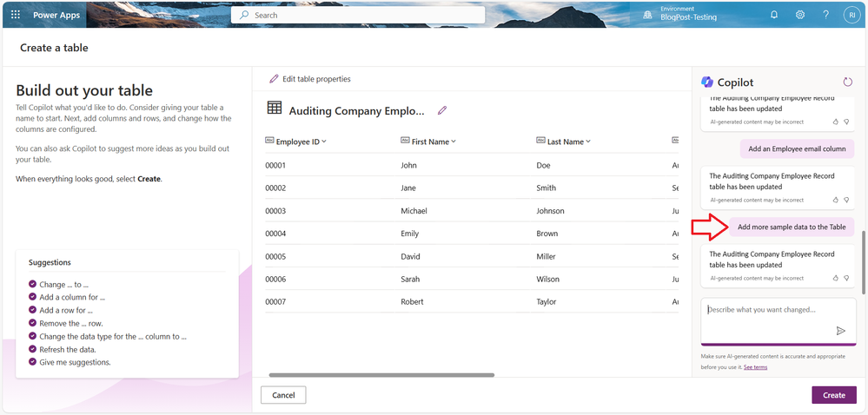Select 'Change the data type for the ... column' suggestion
Viewport: 868px width, 415px height.
[x=108, y=336]
